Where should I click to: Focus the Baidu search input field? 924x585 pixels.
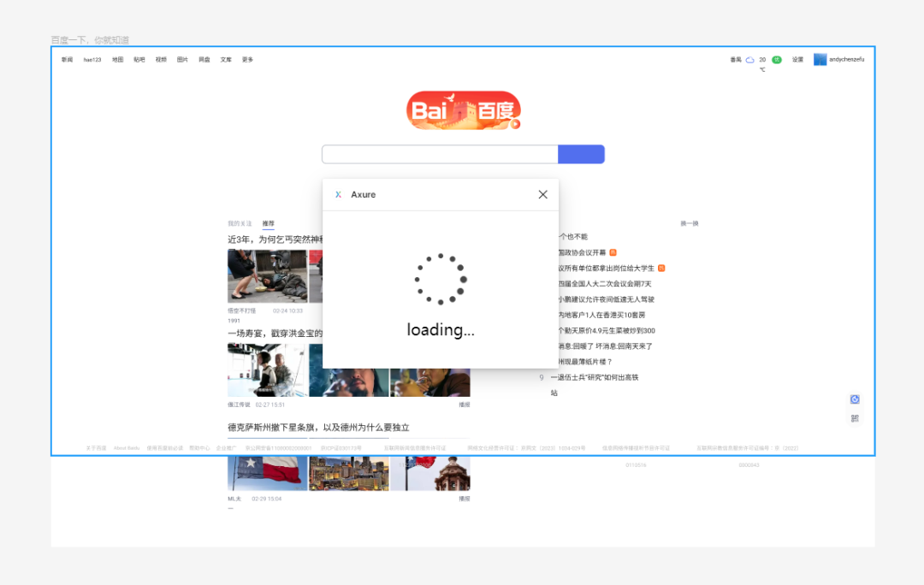(440, 154)
